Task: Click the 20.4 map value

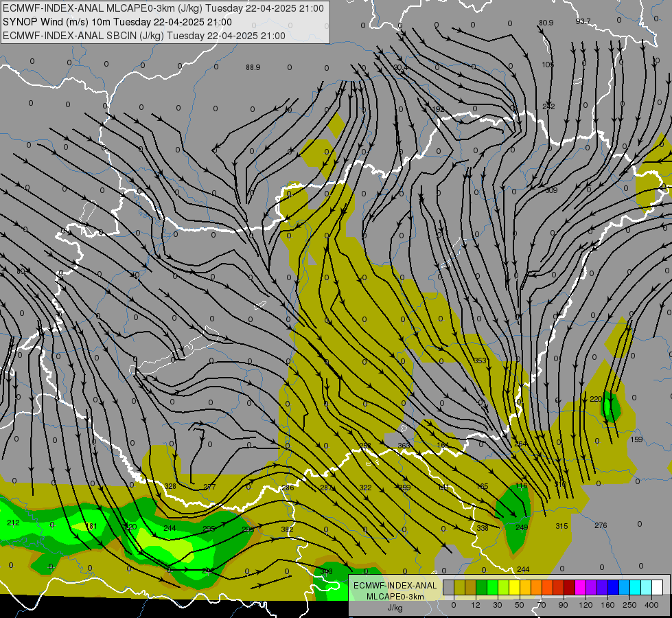Action: tap(401, 67)
